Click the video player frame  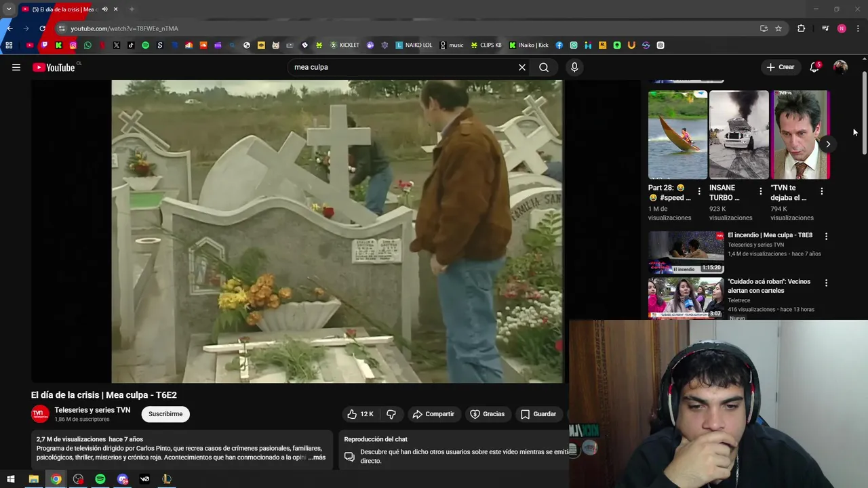337,231
